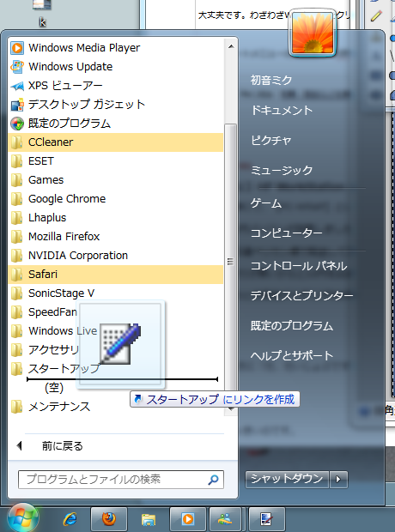Click the program list scrollbar thumb
Image resolution: width=395 pixels, height=532 pixels.
(231, 261)
